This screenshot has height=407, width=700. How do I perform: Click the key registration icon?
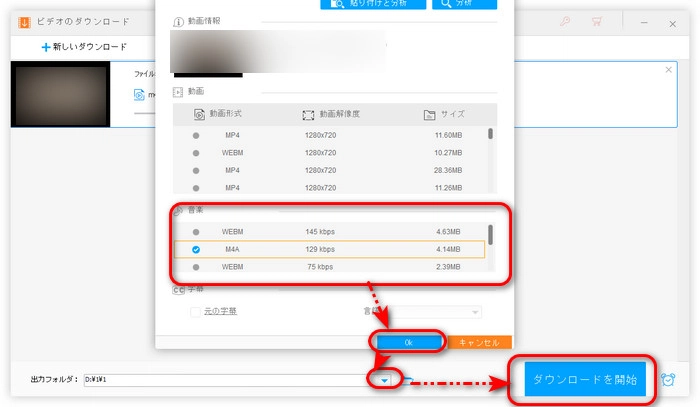pyautogui.click(x=565, y=21)
